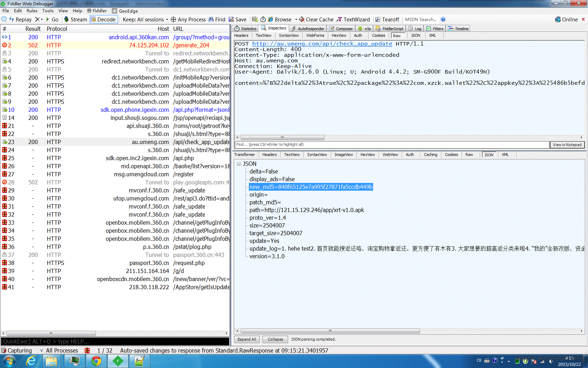Screen dimensions: 588x368
Task: Select the update=Yes JSON node
Action: [264, 241]
